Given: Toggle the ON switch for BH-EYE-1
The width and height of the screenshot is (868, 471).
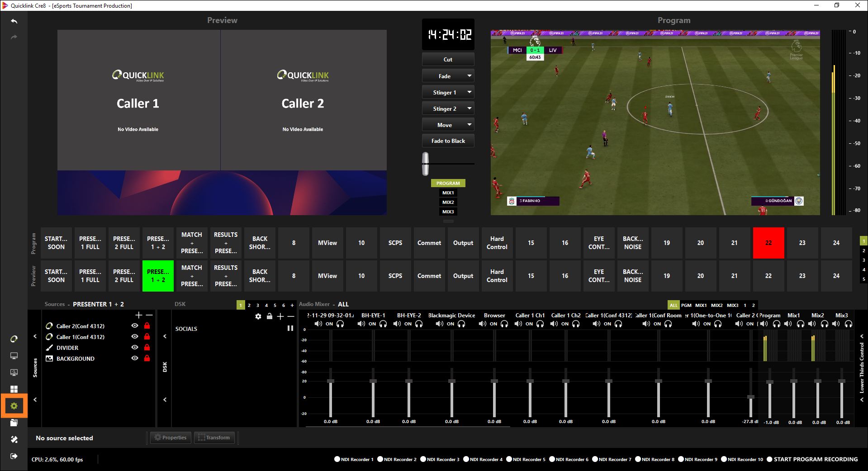Looking at the screenshot, I should tap(372, 324).
